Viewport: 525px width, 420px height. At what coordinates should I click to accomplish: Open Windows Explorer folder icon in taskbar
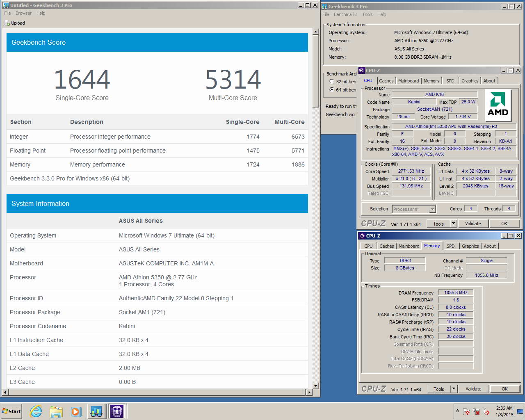tap(56, 411)
